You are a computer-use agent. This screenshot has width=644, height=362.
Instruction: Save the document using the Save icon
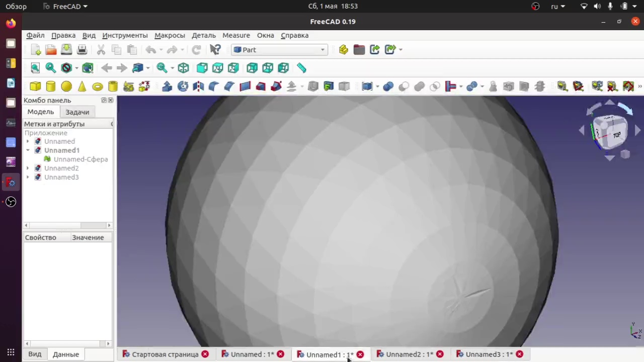(66, 50)
